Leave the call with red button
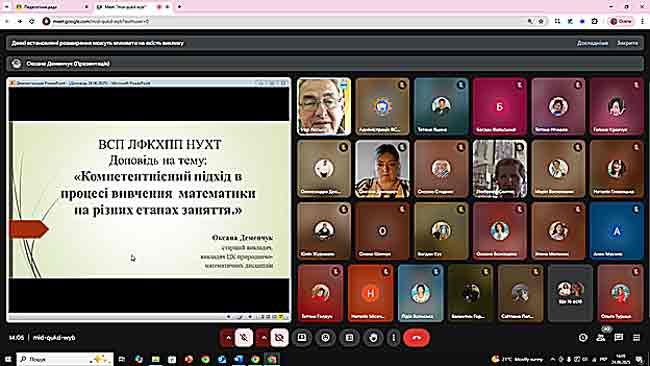The image size is (650, 366). (x=417, y=338)
